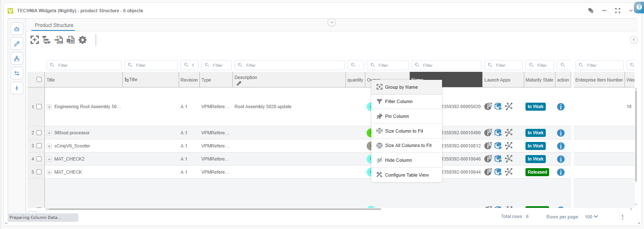Image resolution: width=644 pixels, height=229 pixels.
Task: Click the first Title column filter field
Action: 84,65
